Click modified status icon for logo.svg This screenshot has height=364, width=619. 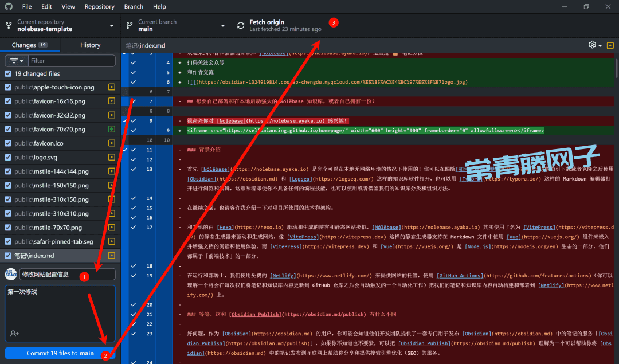[x=112, y=157]
